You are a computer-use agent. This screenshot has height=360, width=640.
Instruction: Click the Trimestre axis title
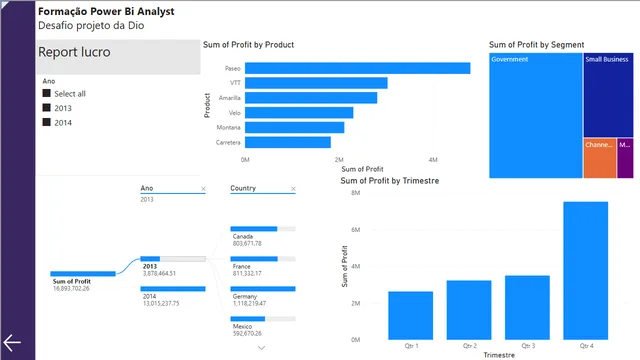click(499, 355)
